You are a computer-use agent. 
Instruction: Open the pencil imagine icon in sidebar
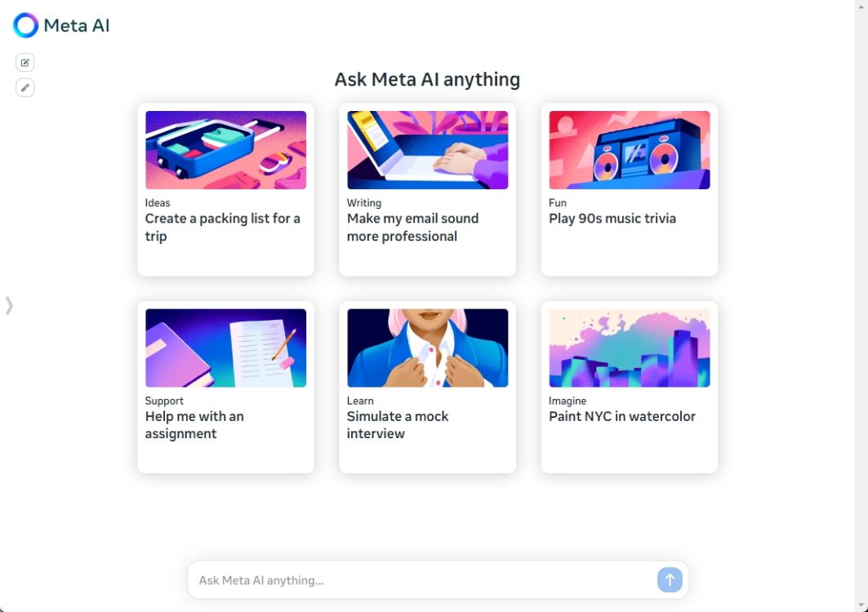(x=25, y=87)
